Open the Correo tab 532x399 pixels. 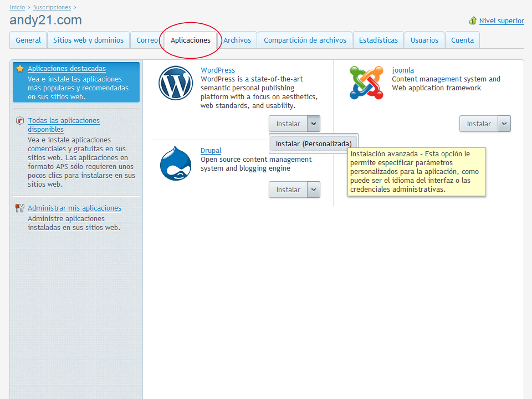pos(147,40)
